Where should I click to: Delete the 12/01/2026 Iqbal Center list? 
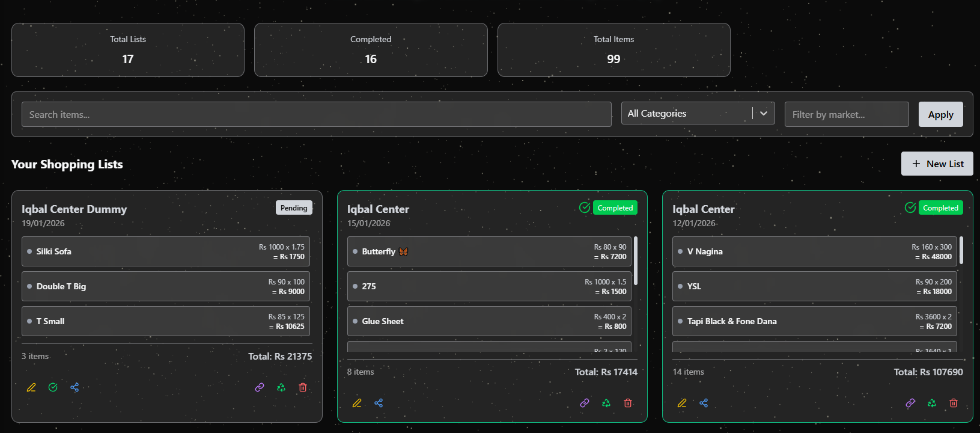(x=954, y=404)
